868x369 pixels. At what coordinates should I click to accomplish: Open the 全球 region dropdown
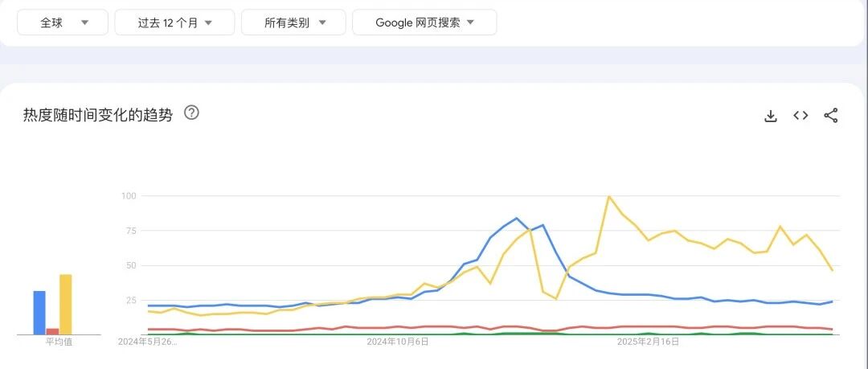[x=63, y=23]
